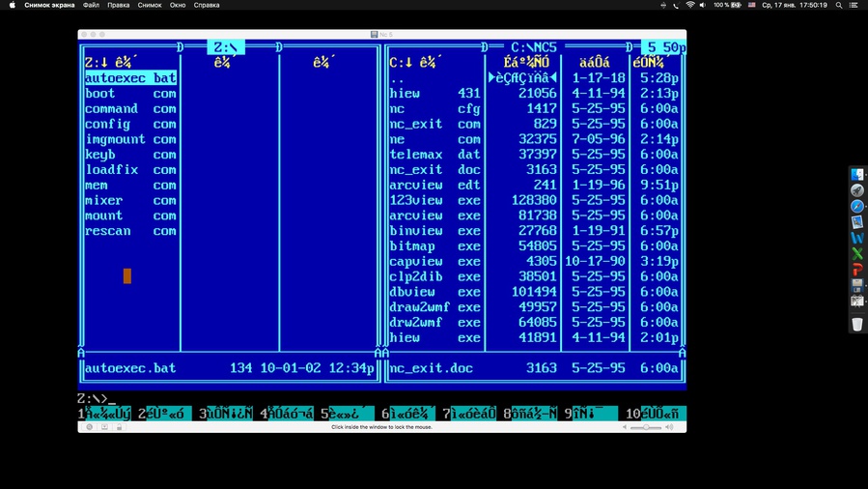868x489 pixels.
Task: Launch Safari compass icon in Dock
Action: (x=857, y=206)
